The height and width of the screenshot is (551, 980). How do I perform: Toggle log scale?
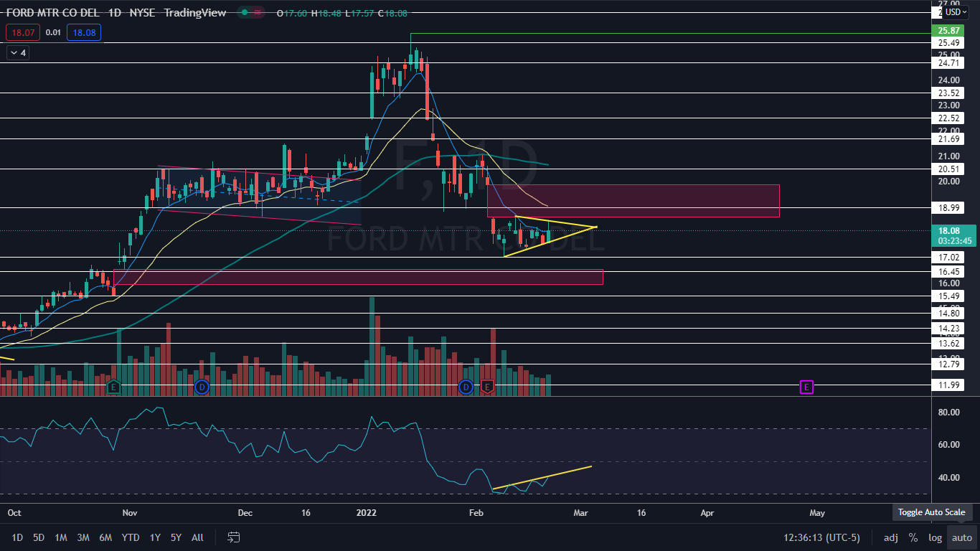coord(935,537)
